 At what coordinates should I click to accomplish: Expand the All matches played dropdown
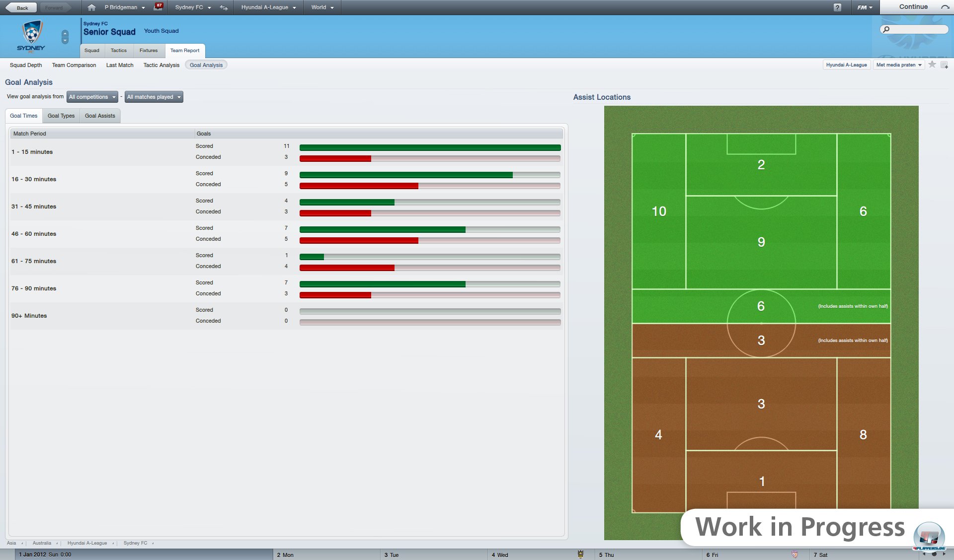tap(154, 97)
